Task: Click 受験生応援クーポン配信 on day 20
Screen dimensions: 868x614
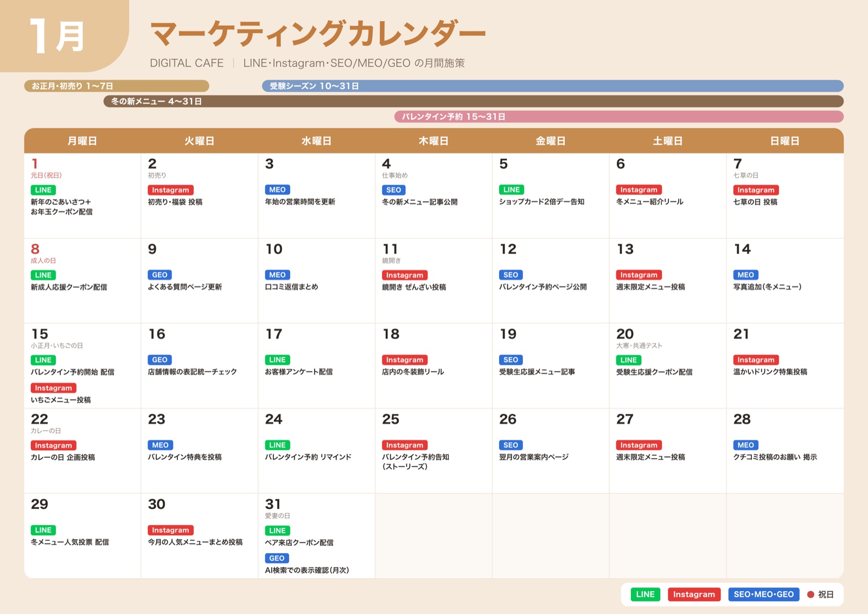Action: click(654, 372)
